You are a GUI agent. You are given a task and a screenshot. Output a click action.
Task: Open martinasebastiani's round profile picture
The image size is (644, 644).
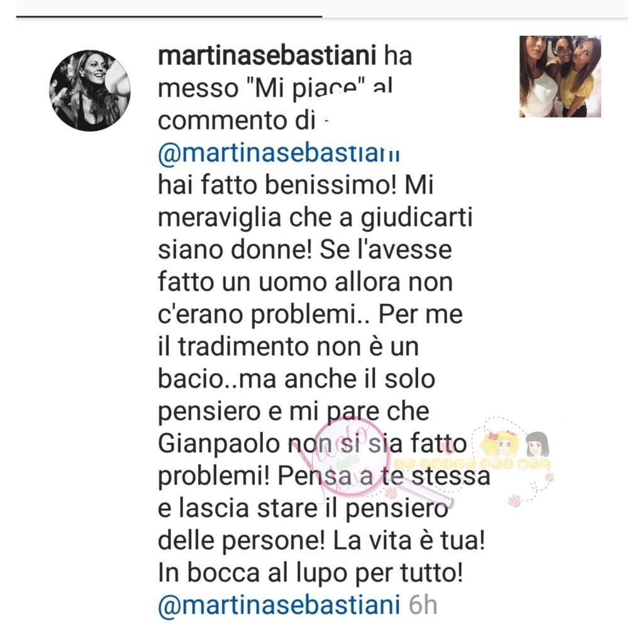pyautogui.click(x=90, y=91)
